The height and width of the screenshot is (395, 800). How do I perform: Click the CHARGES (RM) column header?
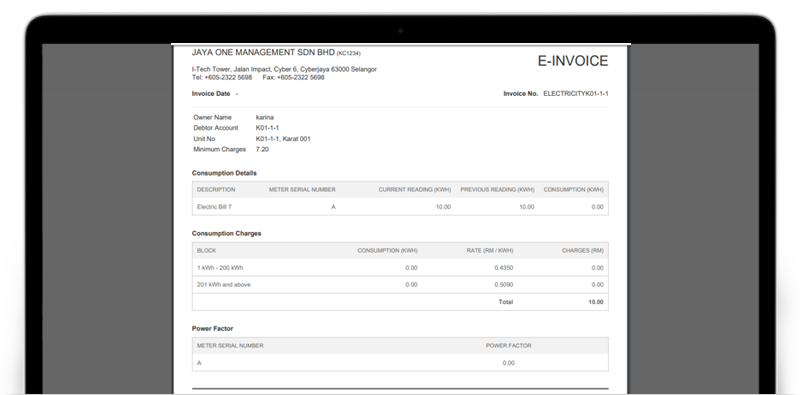tap(583, 251)
